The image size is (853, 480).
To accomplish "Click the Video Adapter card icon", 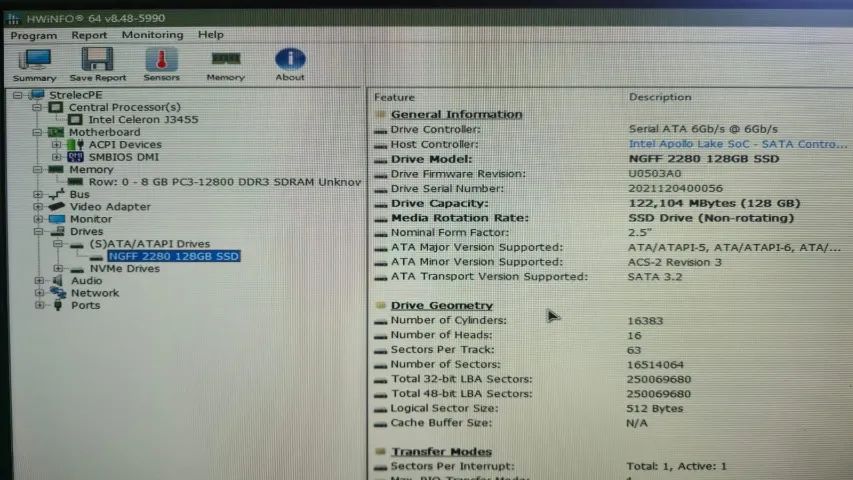I will click(57, 206).
